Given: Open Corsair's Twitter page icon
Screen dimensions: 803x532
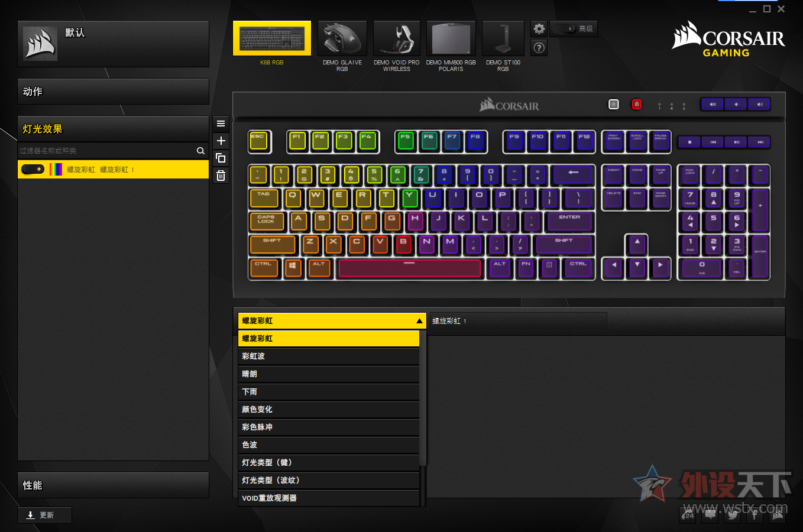Looking at the screenshot, I should pyautogui.click(x=733, y=515).
